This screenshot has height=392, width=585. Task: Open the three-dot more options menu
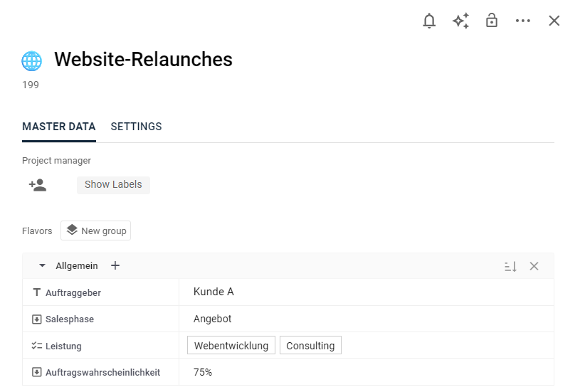[522, 21]
